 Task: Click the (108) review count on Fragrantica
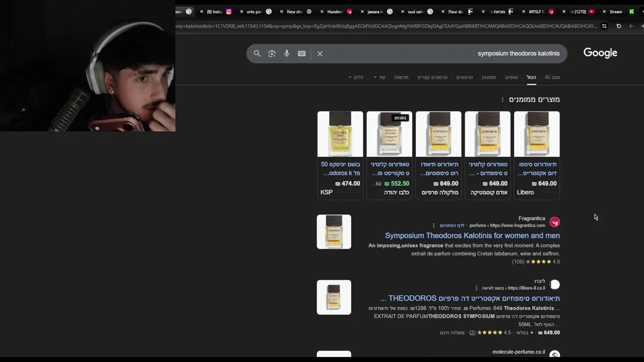point(518,262)
